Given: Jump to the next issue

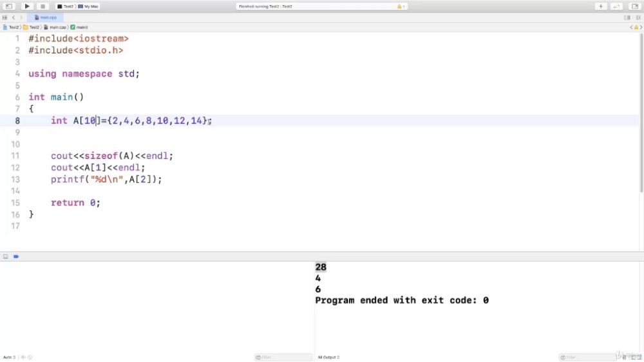Looking at the screenshot, I should click(x=641, y=27).
